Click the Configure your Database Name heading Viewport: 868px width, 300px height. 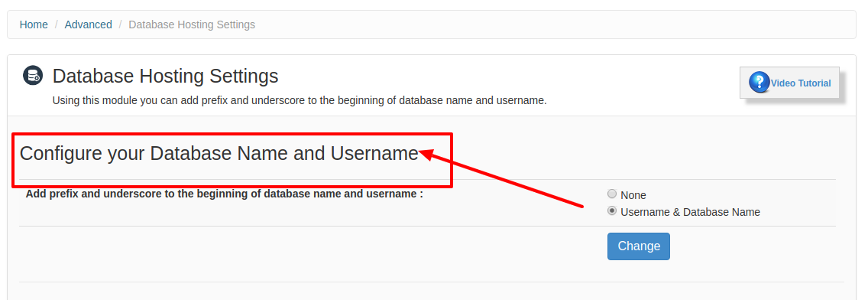coord(219,154)
